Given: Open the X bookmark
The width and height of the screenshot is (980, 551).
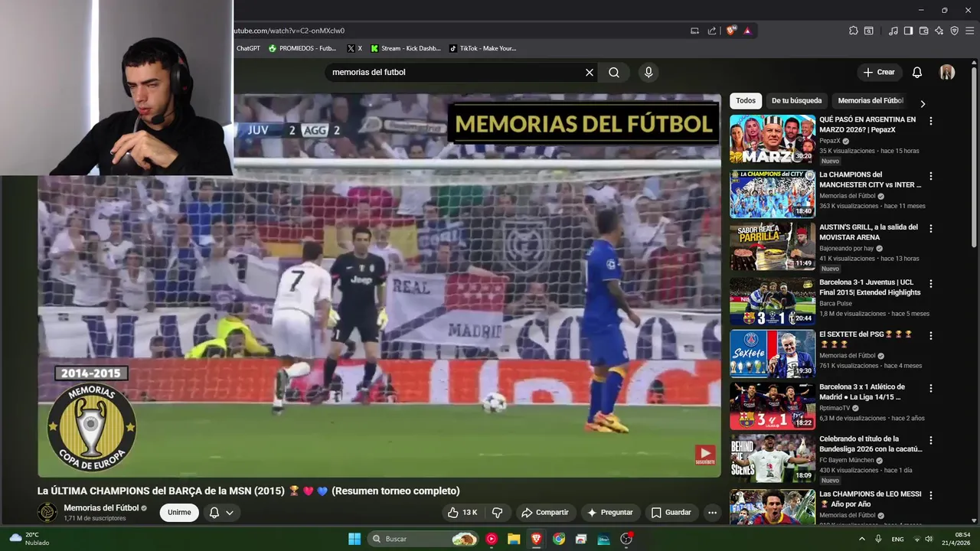Looking at the screenshot, I should (x=354, y=48).
